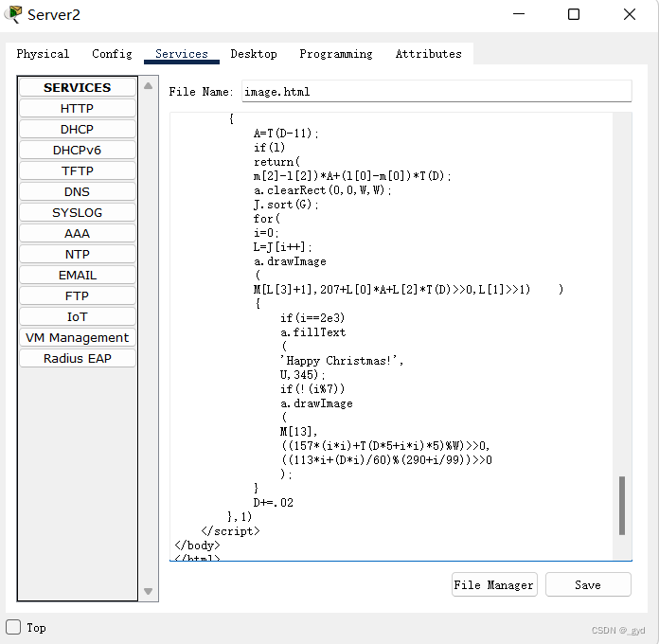This screenshot has width=659, height=644.
Task: Click the </body> closing tag line
Action: point(197,546)
